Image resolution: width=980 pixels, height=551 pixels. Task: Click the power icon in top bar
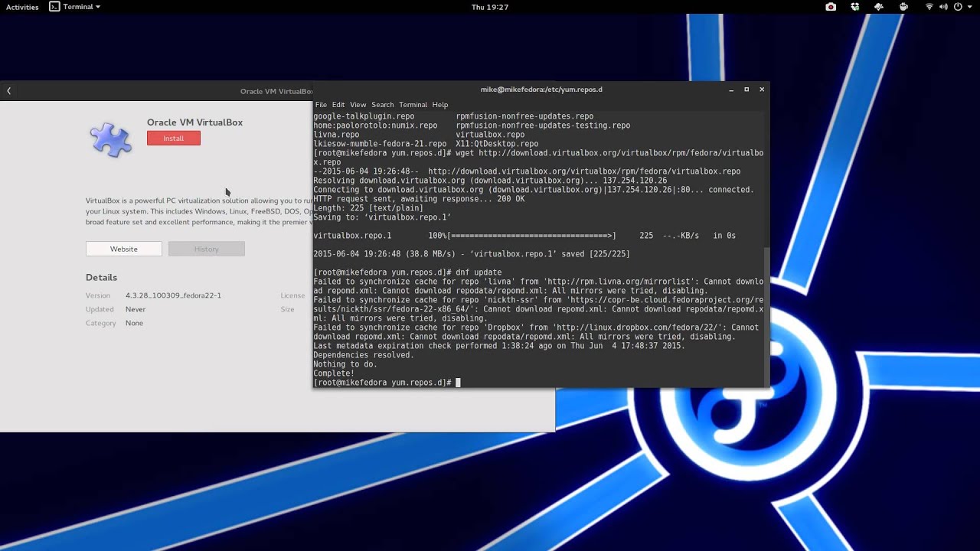[958, 7]
